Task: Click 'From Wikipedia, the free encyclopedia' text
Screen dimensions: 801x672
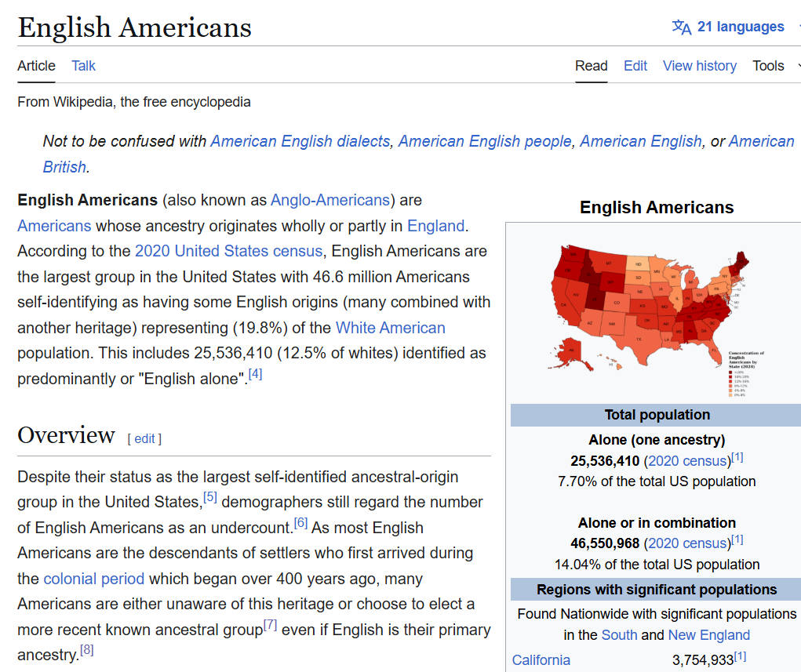Action: point(134,102)
